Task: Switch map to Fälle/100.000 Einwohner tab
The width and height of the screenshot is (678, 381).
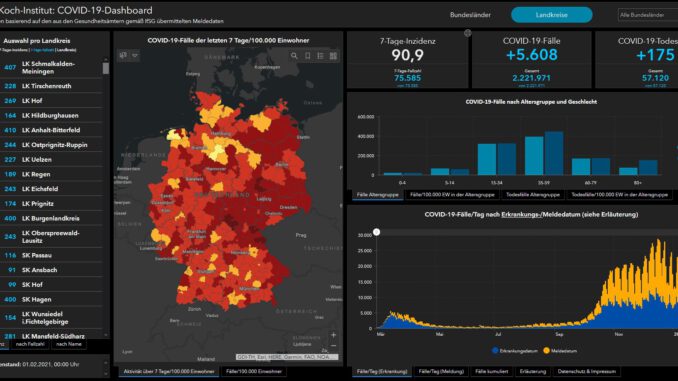Action: tap(254, 371)
